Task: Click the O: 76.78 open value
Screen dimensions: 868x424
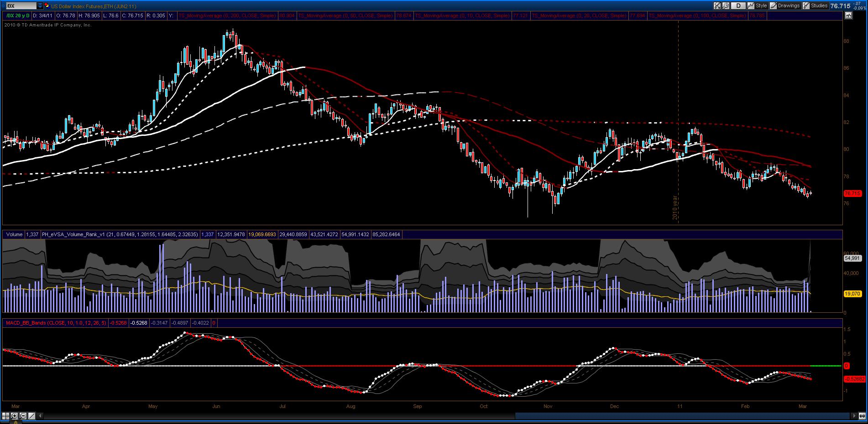Action: click(x=67, y=16)
